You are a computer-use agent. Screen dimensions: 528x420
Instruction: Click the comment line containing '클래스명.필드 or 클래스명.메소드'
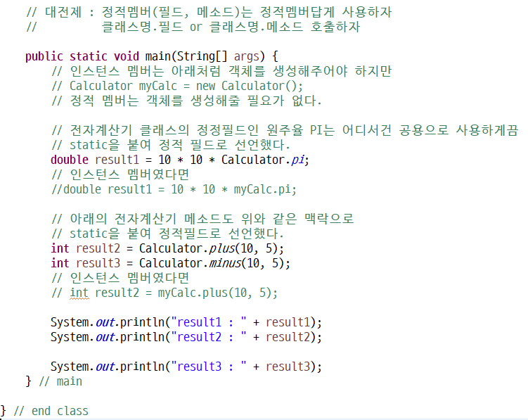click(193, 27)
